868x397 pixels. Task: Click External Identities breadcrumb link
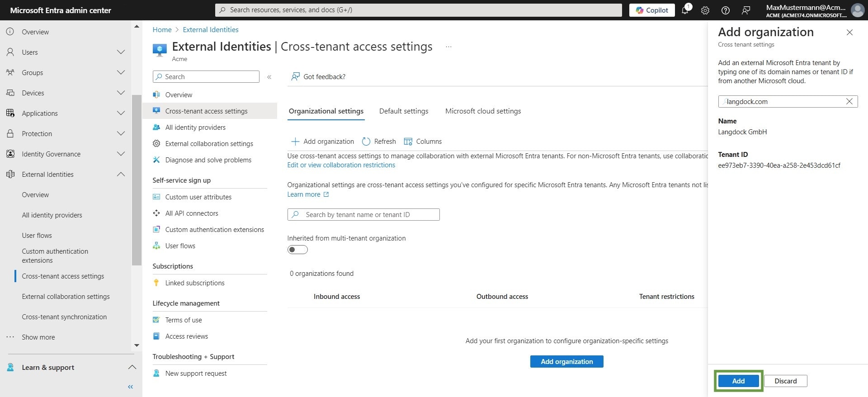[x=211, y=29]
